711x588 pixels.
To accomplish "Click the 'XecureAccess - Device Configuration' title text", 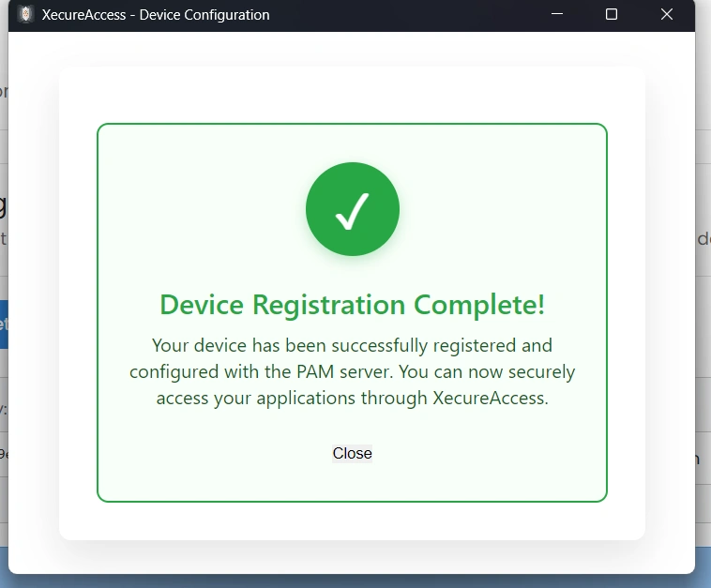I will 156,15.
